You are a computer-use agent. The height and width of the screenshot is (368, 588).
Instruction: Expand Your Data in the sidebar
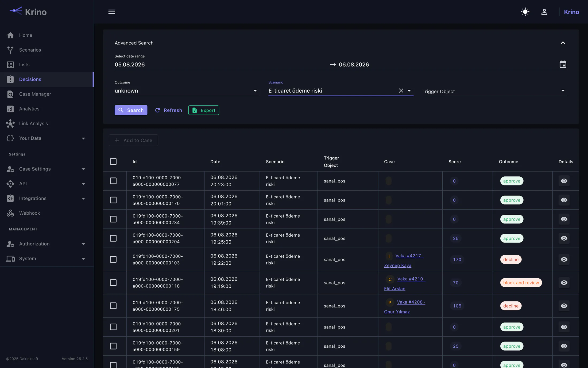(x=47, y=138)
